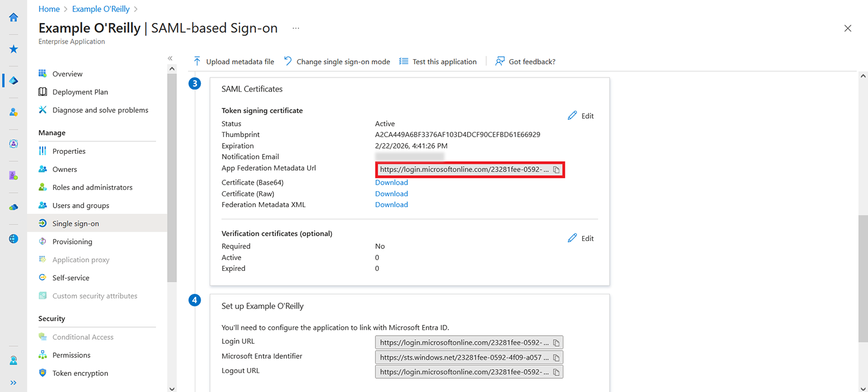The width and height of the screenshot is (868, 392).
Task: Click the Logout URL field
Action: click(x=469, y=372)
